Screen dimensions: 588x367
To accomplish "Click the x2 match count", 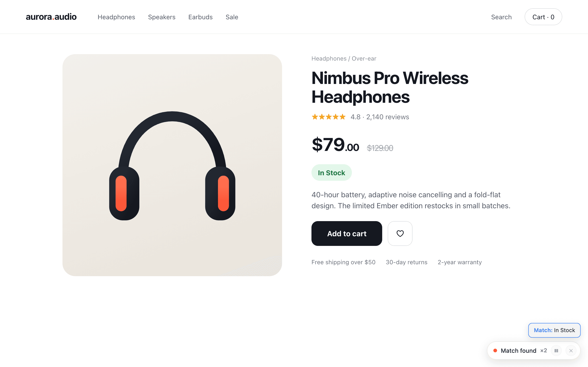I will point(543,350).
